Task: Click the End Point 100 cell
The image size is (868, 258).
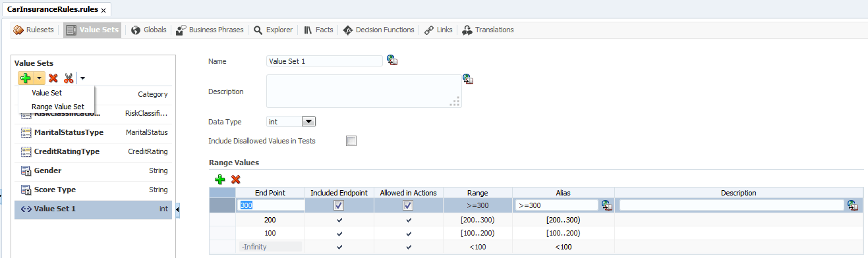Action: [x=270, y=234]
